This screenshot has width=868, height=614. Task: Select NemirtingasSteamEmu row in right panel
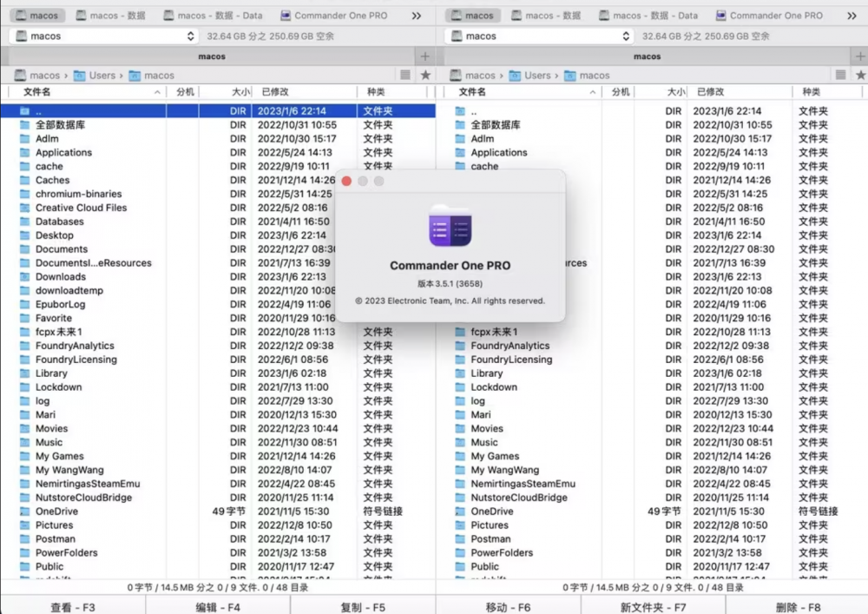[x=652, y=484]
